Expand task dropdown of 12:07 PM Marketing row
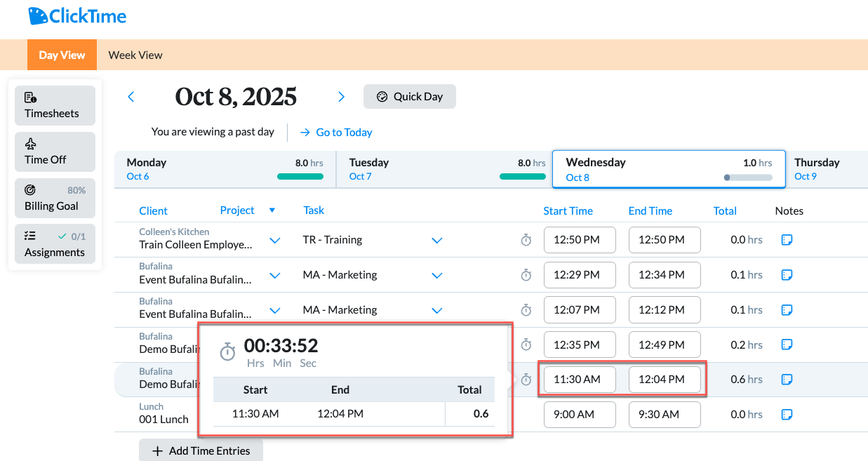868x461 pixels. 437,311
